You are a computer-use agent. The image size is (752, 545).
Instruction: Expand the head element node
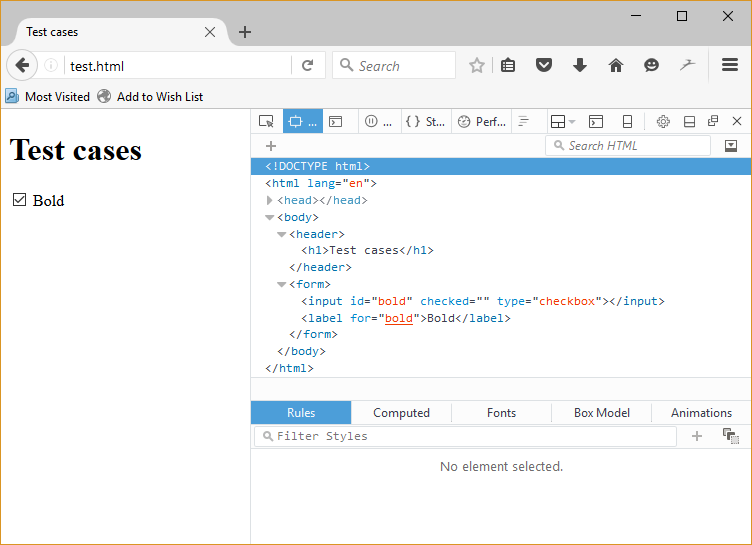(x=270, y=200)
